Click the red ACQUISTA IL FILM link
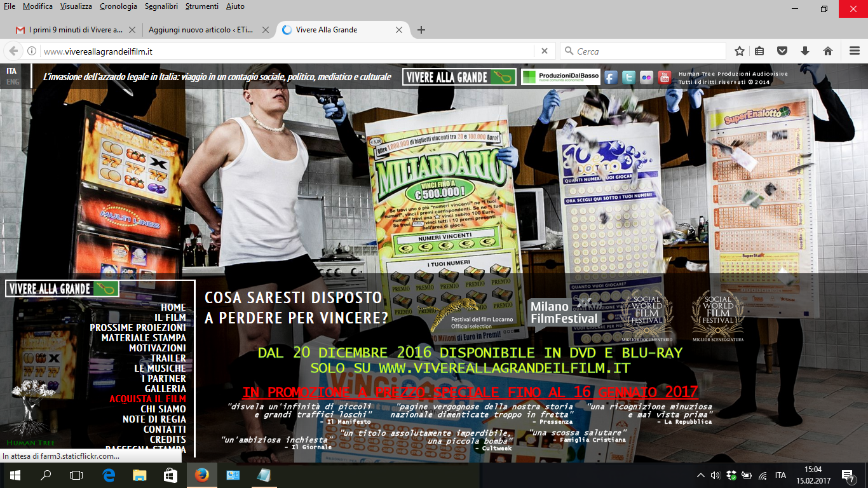Screen dimensions: 868x488 [148, 399]
